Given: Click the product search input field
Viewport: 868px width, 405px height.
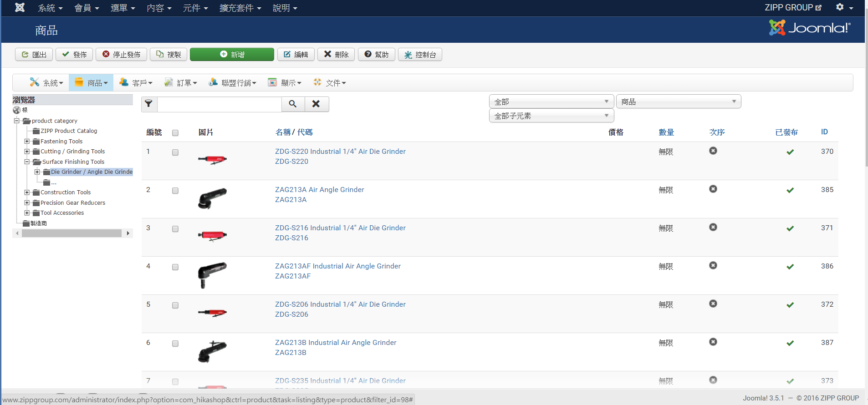Looking at the screenshot, I should pos(219,104).
